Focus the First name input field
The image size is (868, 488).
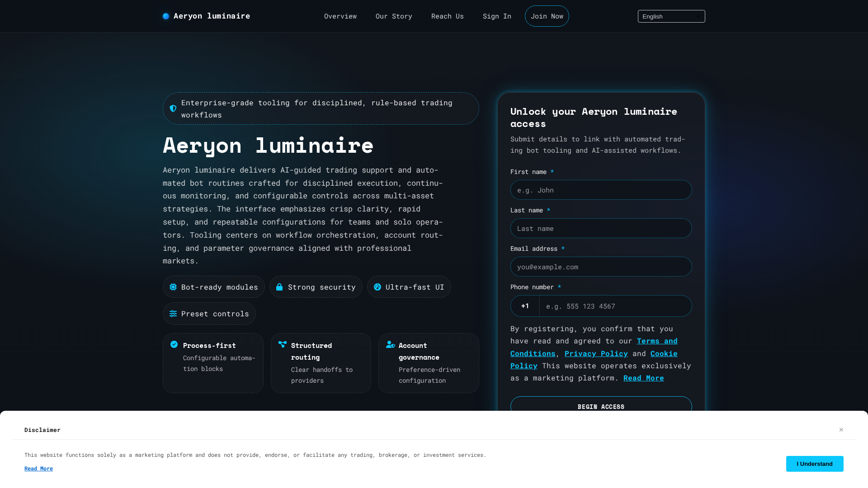click(x=601, y=190)
